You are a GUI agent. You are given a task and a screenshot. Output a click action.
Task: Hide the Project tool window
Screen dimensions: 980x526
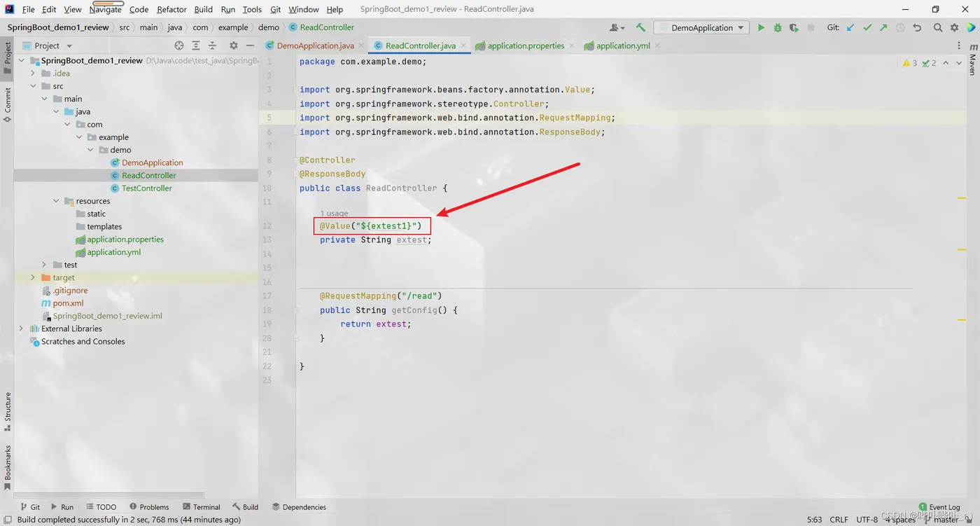tap(250, 46)
